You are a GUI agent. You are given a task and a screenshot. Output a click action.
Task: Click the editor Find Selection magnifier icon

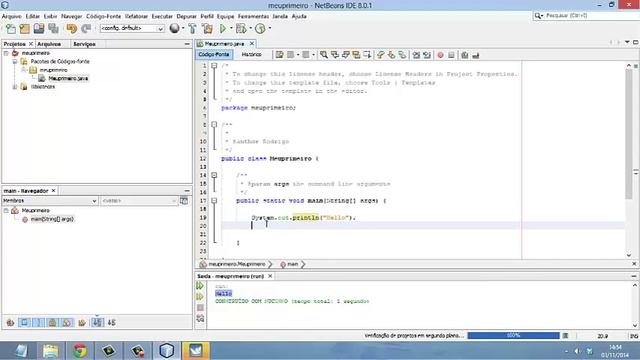324,55
